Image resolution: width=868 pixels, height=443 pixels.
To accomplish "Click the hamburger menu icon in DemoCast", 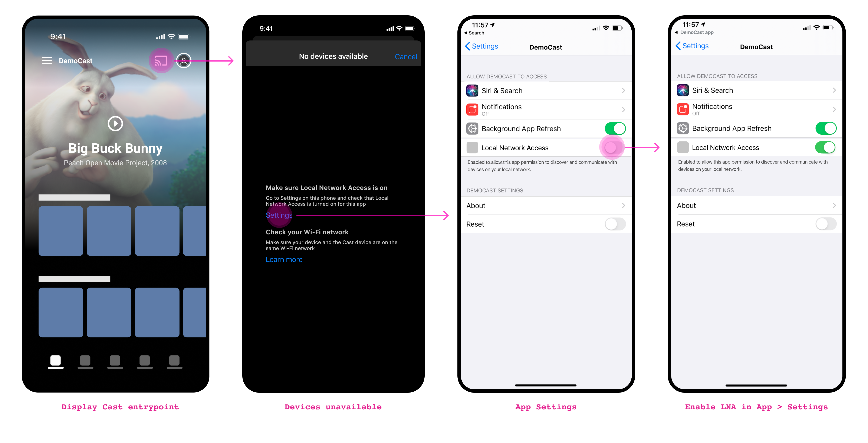I will (x=45, y=60).
